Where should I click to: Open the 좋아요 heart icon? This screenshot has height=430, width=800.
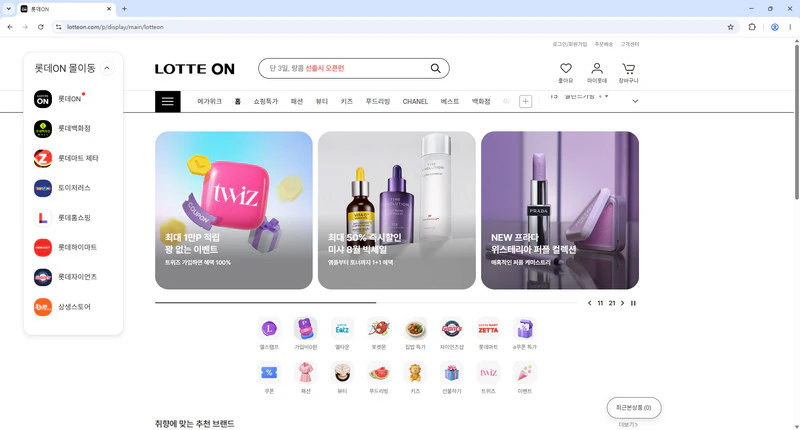(566, 68)
